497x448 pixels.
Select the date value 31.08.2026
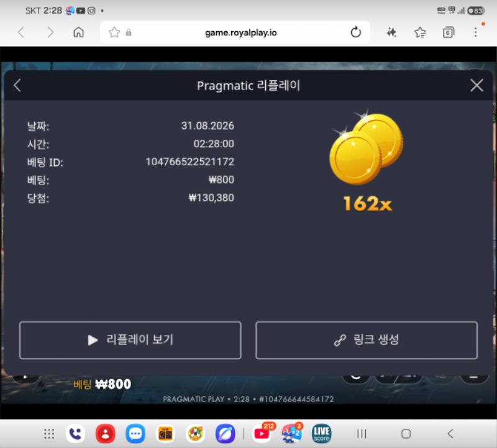207,126
